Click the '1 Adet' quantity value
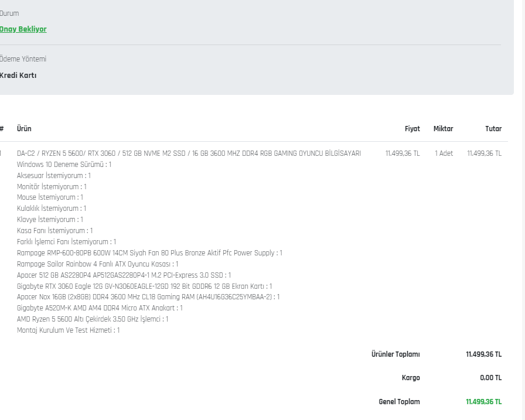The width and height of the screenshot is (525, 420). click(x=444, y=153)
